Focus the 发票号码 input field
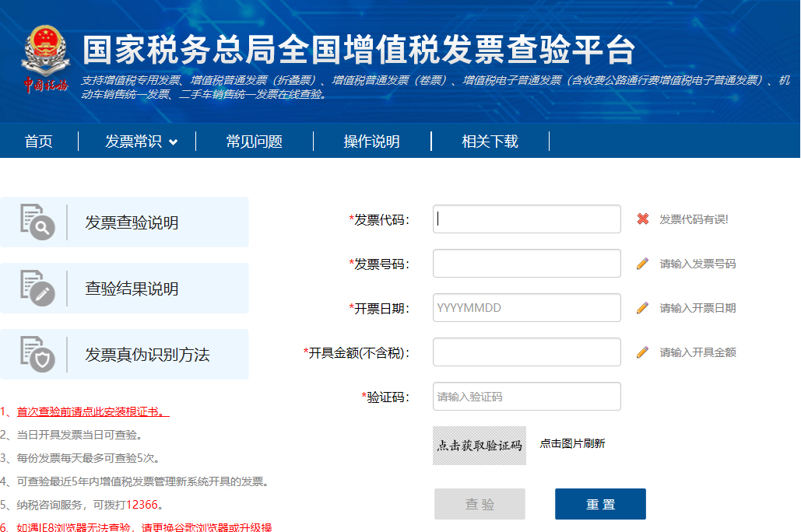 527,264
